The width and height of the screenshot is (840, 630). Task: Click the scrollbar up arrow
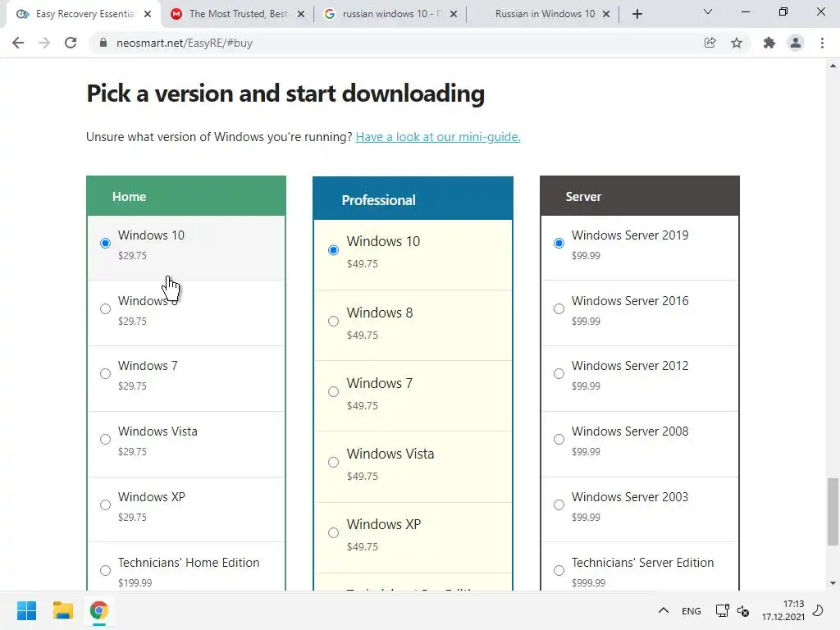(833, 66)
